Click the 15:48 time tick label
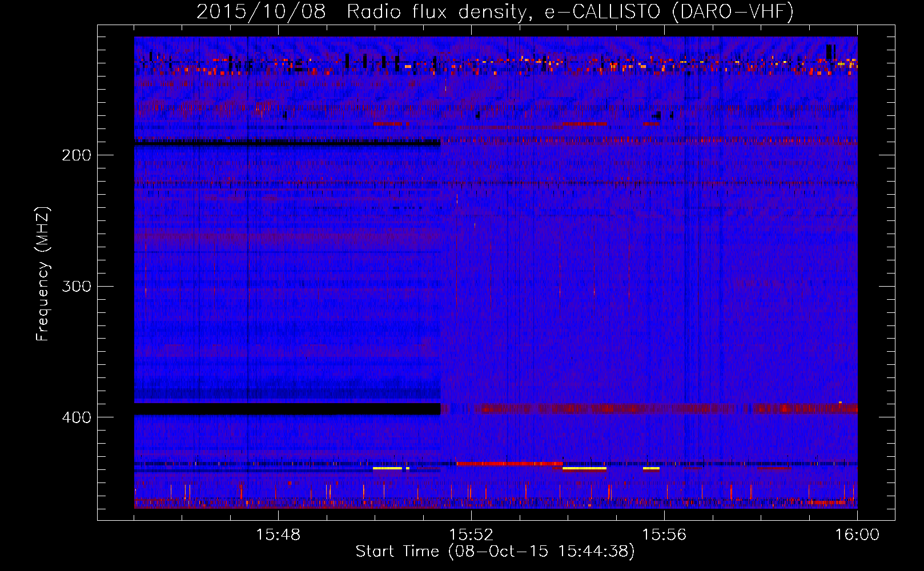Viewport: 924px width, 571px height. 278,535
